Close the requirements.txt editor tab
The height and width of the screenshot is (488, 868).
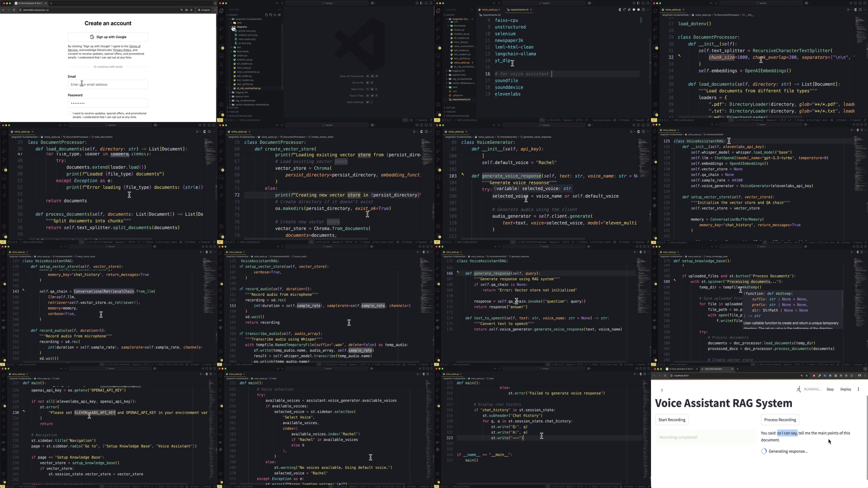[531, 10]
